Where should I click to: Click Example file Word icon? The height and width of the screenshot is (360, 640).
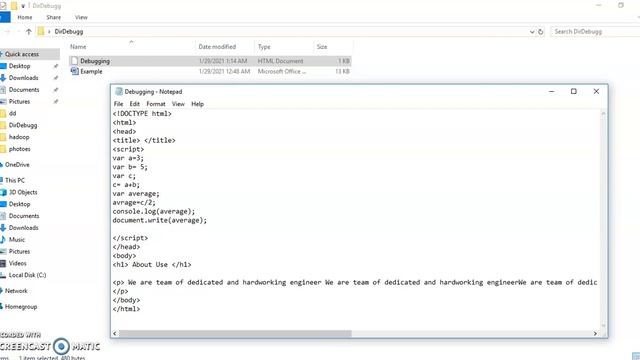(x=74, y=71)
